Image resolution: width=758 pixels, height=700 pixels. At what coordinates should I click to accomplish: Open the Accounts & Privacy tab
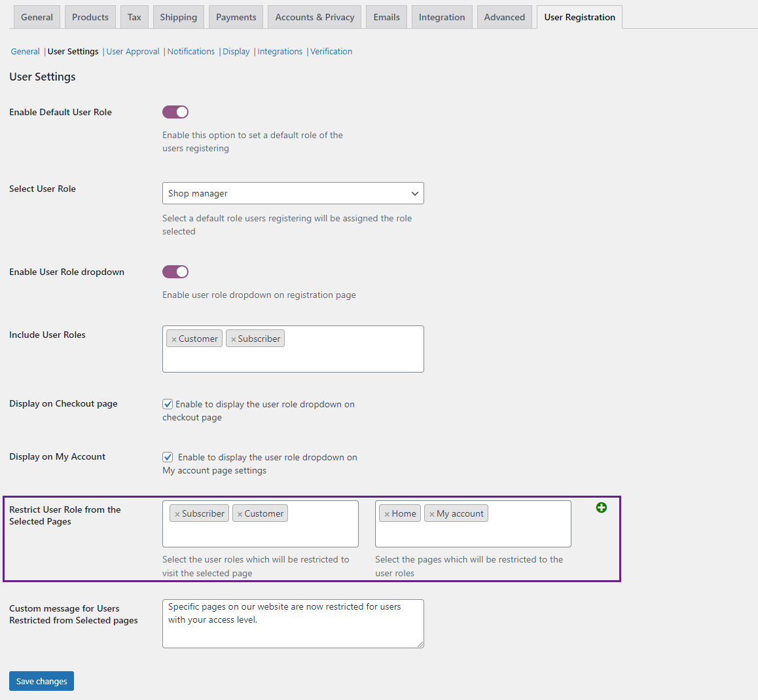pyautogui.click(x=315, y=18)
